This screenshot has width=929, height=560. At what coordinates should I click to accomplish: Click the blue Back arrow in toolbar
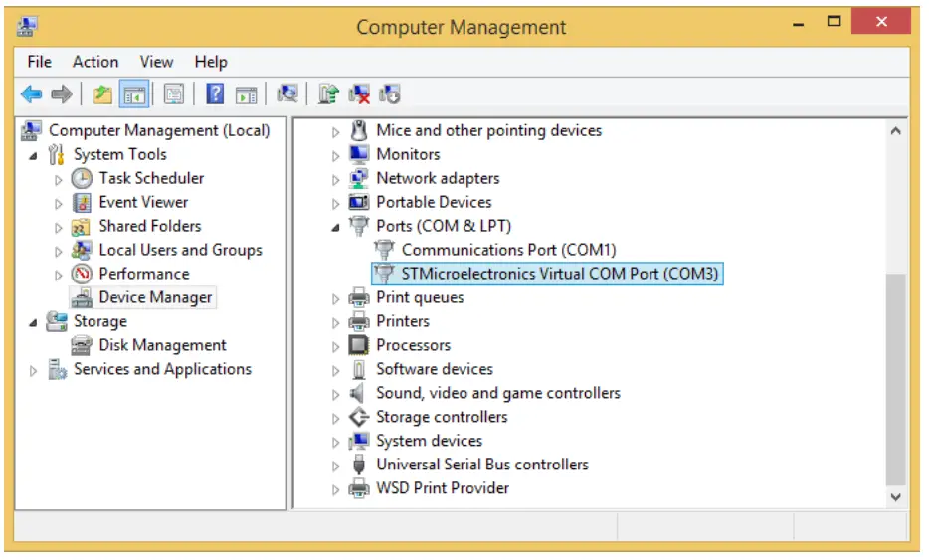click(x=32, y=94)
